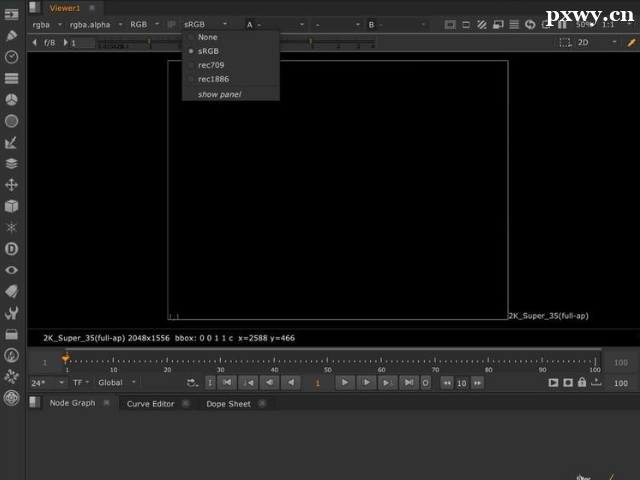Click the Views eye icon in toolbar
The width and height of the screenshot is (640, 480).
[12, 270]
